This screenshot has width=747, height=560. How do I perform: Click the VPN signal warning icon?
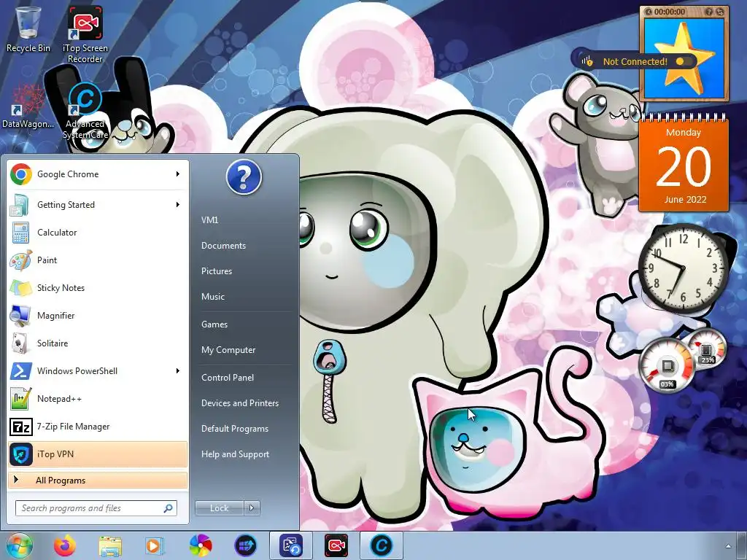(x=587, y=61)
